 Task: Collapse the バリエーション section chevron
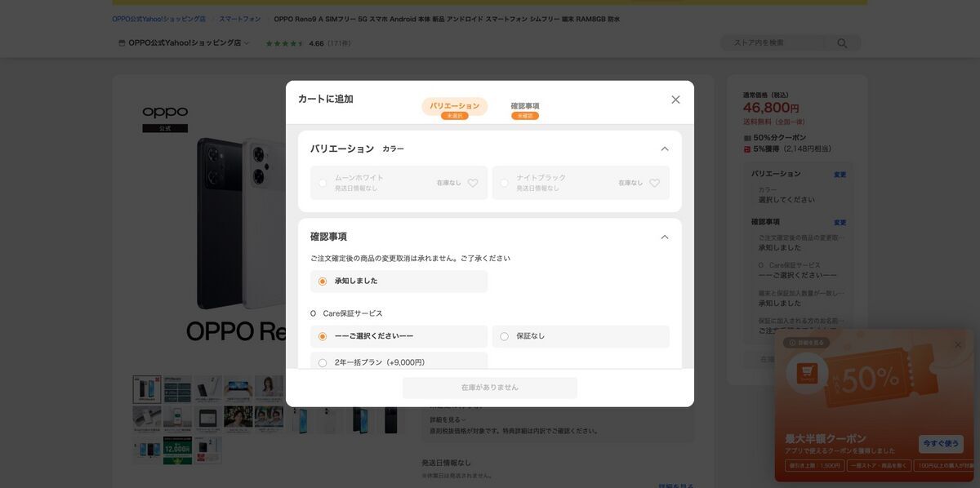(x=665, y=149)
